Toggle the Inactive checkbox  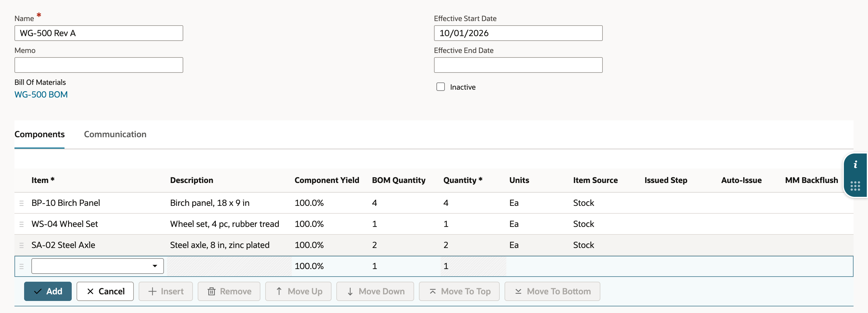point(440,87)
